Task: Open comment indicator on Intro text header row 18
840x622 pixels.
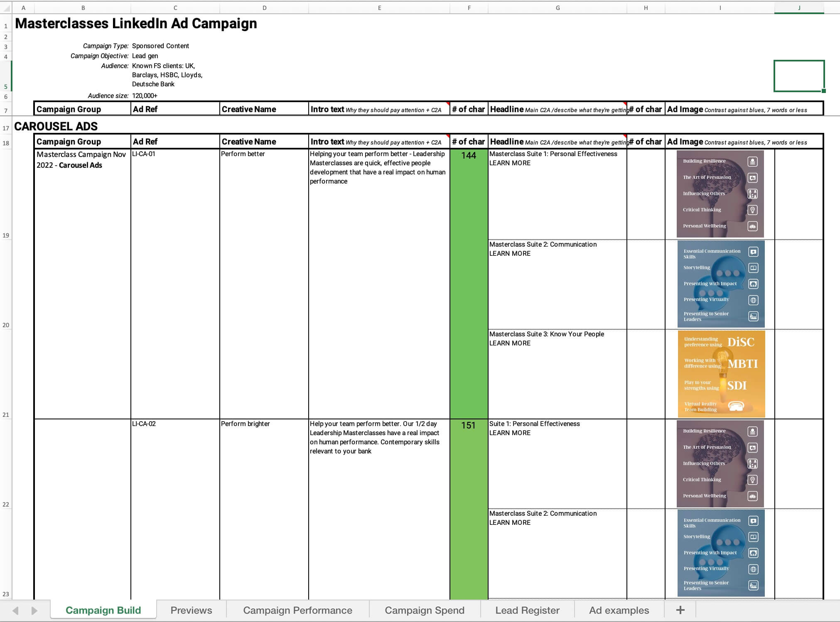Action: pyautogui.click(x=448, y=136)
